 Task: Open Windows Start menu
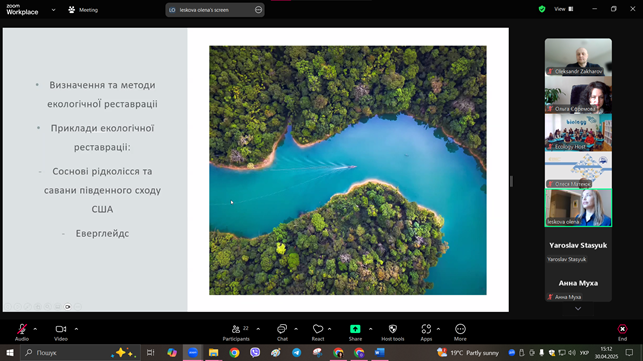tap(10, 352)
